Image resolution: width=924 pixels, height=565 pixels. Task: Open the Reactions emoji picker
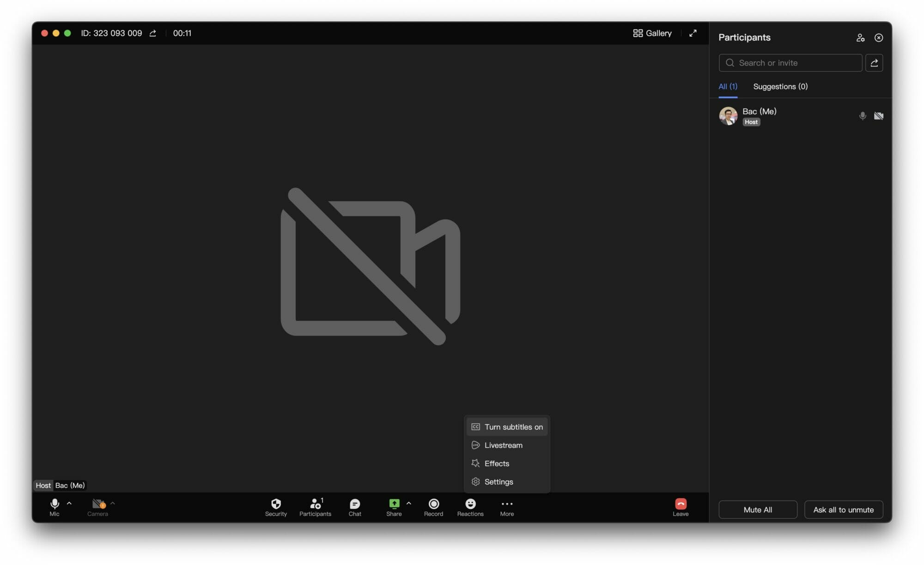coord(470,507)
